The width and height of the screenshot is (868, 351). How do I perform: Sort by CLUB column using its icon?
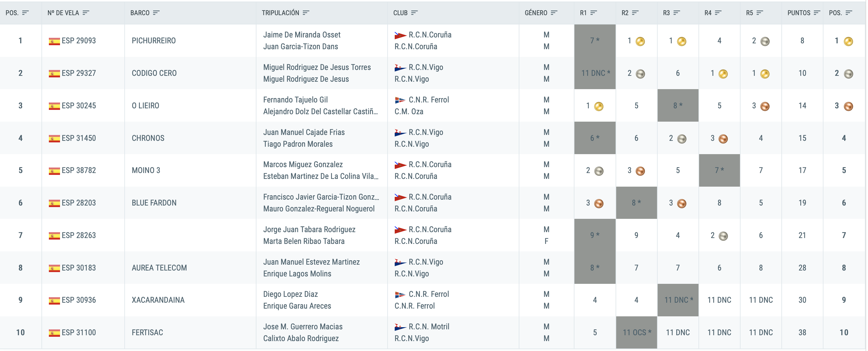pos(414,13)
